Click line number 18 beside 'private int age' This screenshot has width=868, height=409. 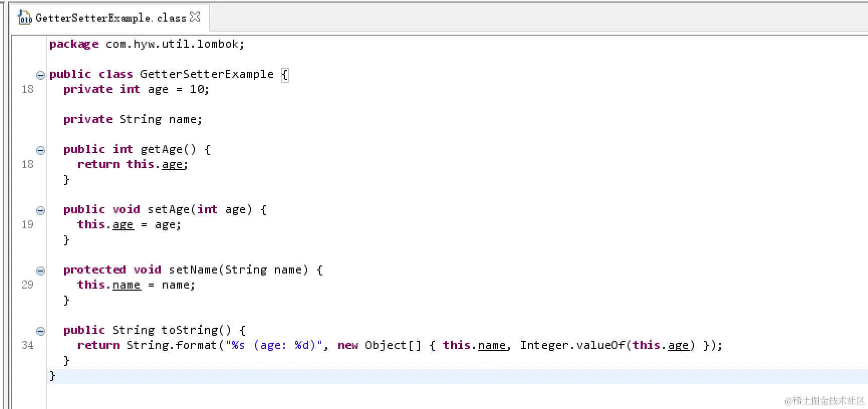(x=28, y=89)
